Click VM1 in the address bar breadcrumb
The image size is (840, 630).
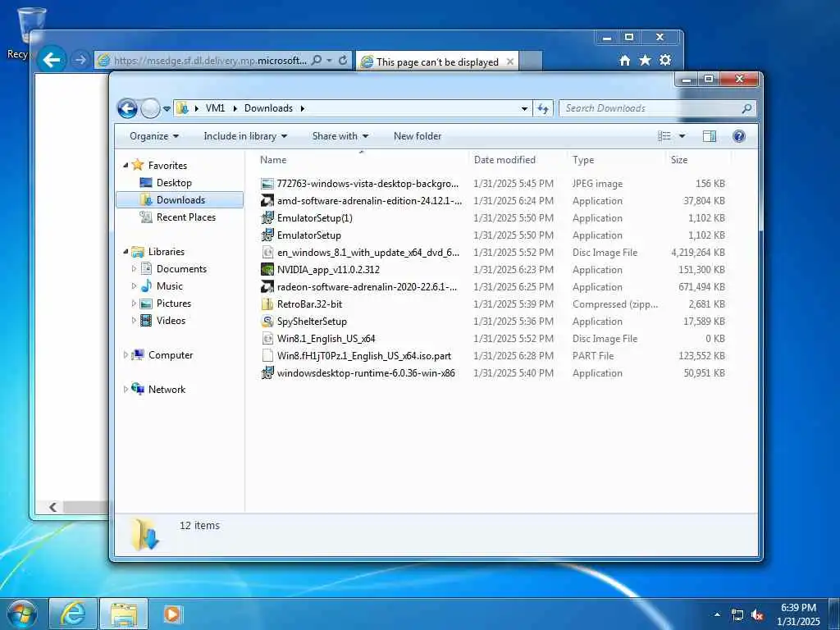coord(216,108)
